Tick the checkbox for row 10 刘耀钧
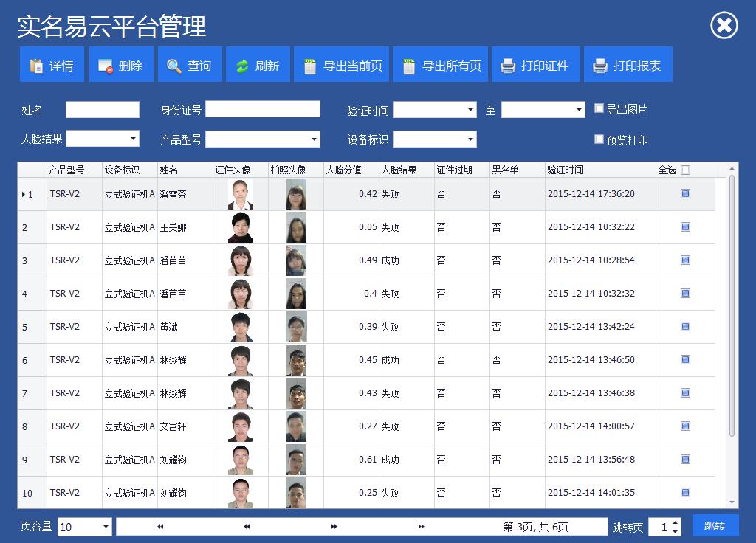The image size is (756, 543). point(685,492)
